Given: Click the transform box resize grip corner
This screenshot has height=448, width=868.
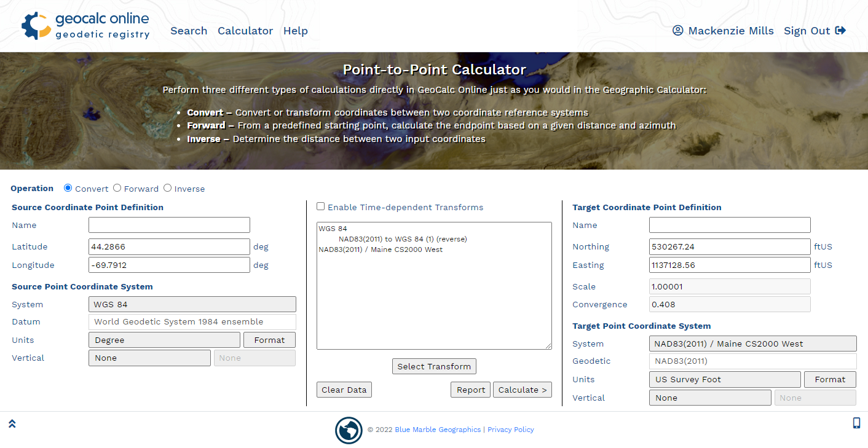Looking at the screenshot, I should [548, 346].
